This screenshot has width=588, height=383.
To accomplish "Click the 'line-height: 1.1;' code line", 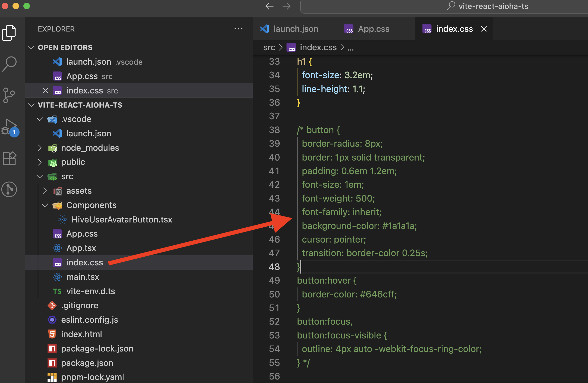I will point(333,89).
